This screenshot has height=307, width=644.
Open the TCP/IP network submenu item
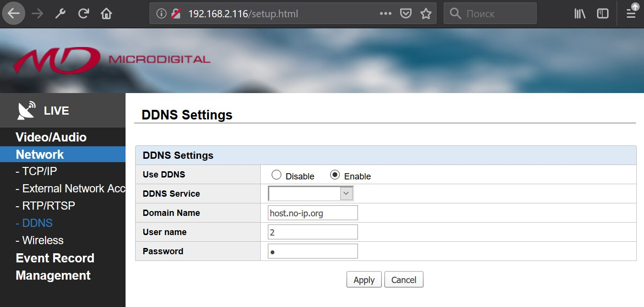pos(36,171)
